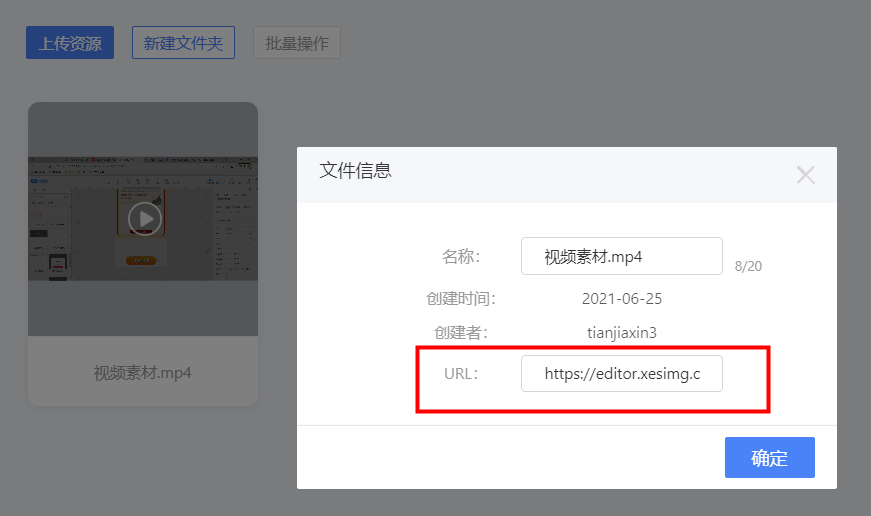Click the creation date 2021-06-25

[621, 299]
